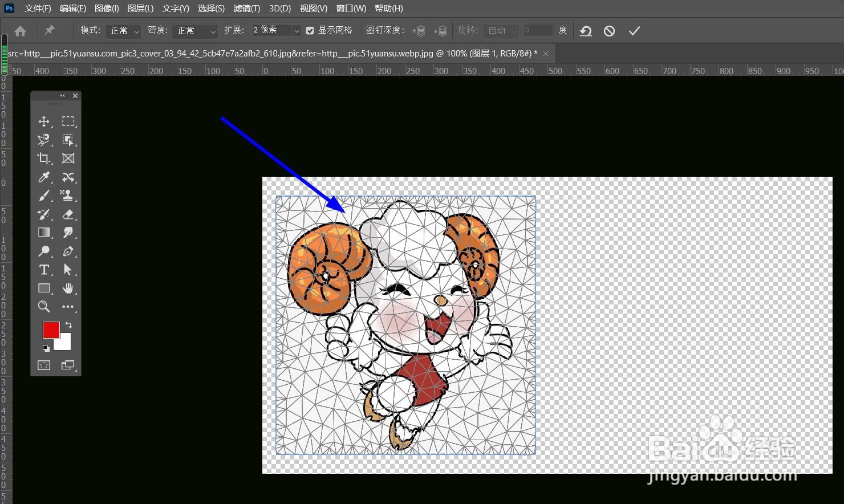
Task: Click the rotation degree input field
Action: (x=538, y=31)
